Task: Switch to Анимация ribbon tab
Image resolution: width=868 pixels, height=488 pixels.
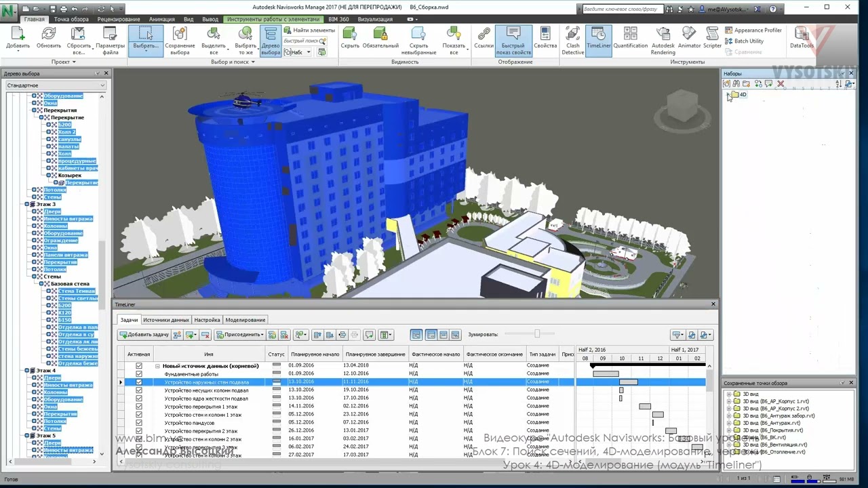Action: click(x=161, y=19)
